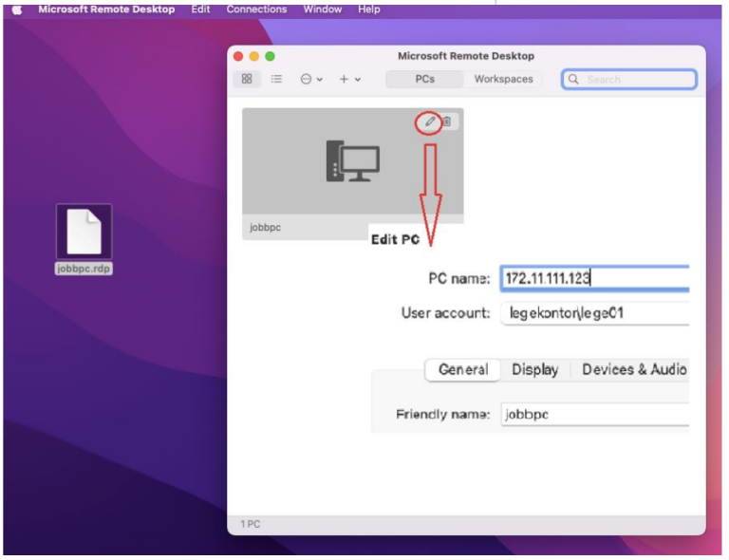Click the Search field

(629, 80)
